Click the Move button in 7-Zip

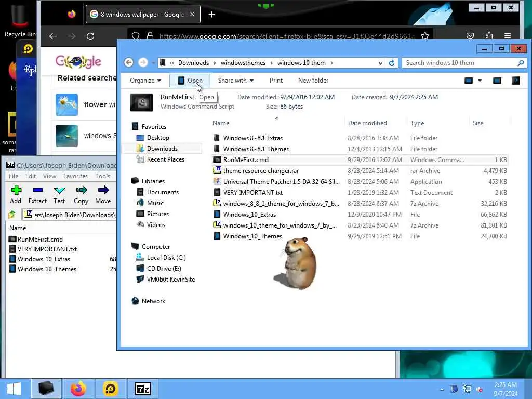[x=103, y=195]
